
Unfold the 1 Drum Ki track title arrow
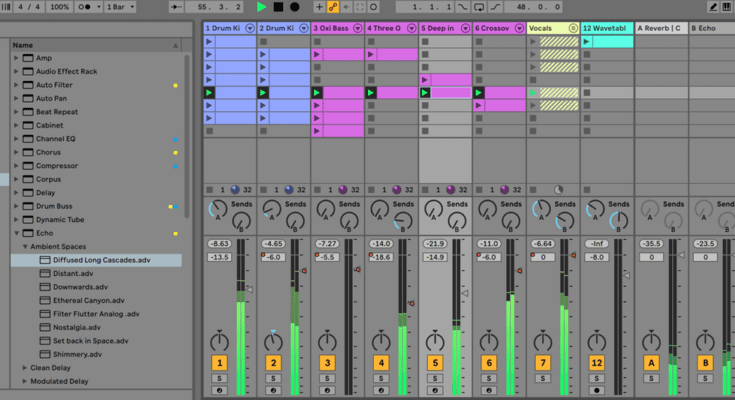[x=249, y=29]
